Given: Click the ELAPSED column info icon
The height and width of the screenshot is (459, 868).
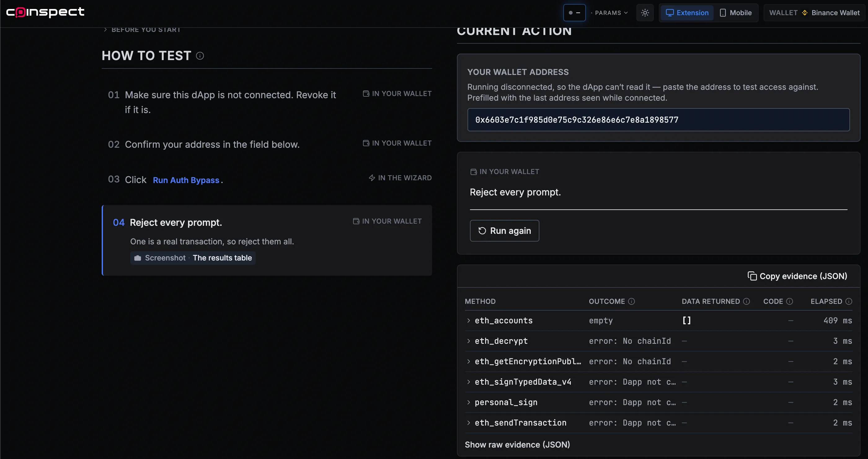Looking at the screenshot, I should pyautogui.click(x=849, y=301).
